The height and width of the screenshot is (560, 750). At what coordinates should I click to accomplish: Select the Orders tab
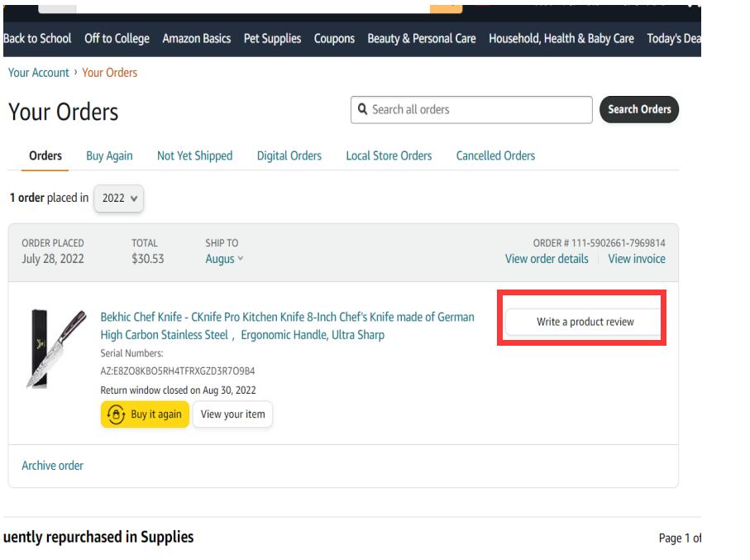click(x=45, y=156)
